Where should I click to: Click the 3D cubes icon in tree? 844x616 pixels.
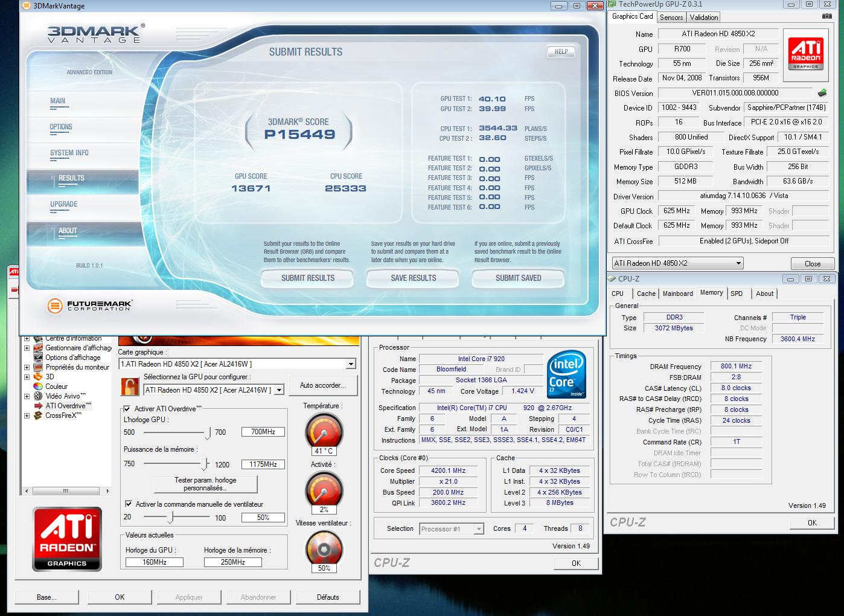pos(38,377)
